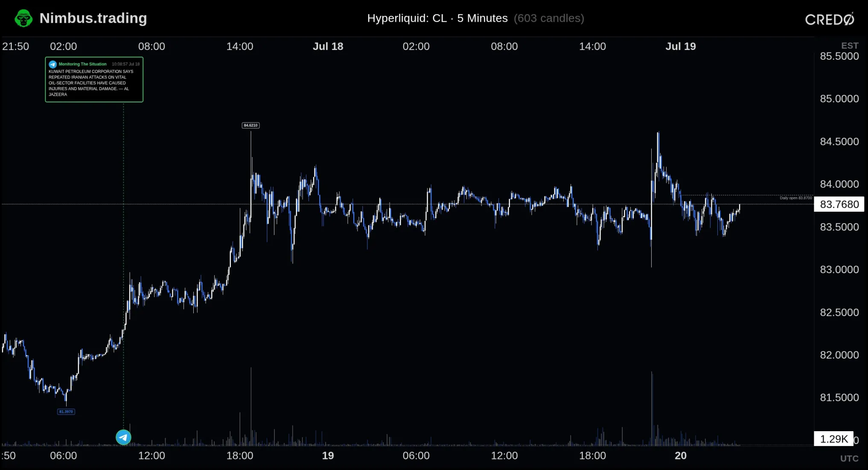Open the Kuwait Petroleum news alert box
The height and width of the screenshot is (470, 868).
click(x=94, y=79)
